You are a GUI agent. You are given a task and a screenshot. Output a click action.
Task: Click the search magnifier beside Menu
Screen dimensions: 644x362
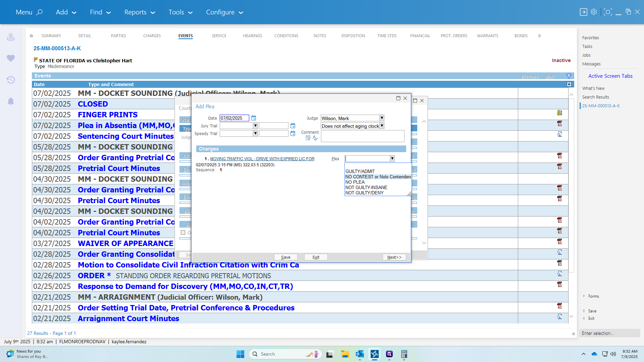point(40,12)
